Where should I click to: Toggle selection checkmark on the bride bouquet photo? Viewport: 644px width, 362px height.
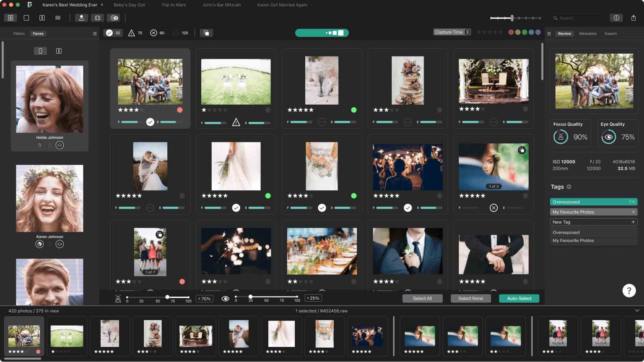(x=322, y=207)
